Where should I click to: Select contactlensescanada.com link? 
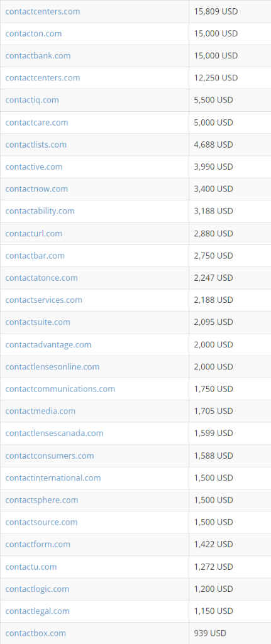[x=54, y=434]
